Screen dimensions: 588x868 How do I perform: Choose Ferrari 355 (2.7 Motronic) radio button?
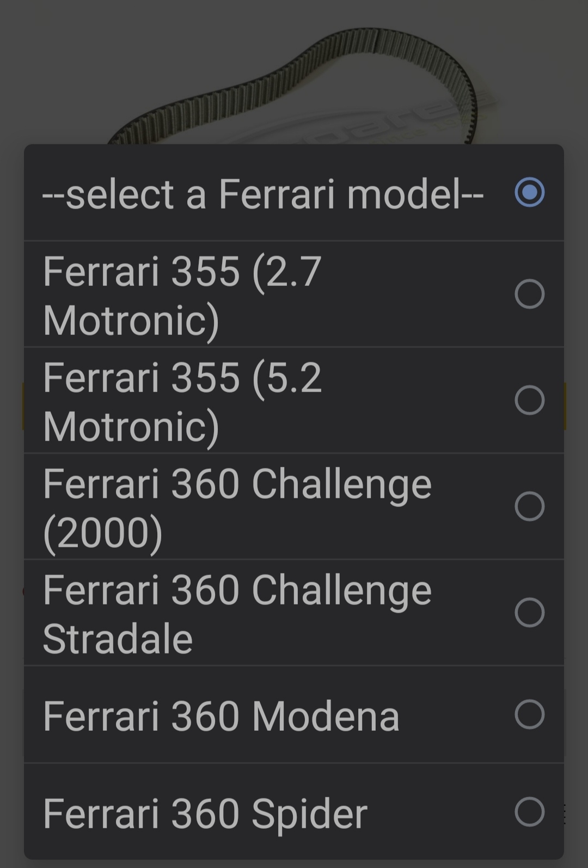(529, 294)
